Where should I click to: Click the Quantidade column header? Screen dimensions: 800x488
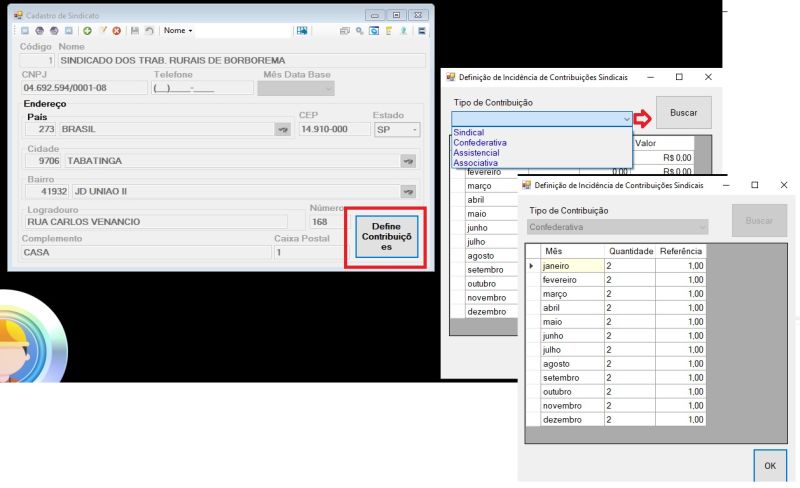(x=630, y=251)
